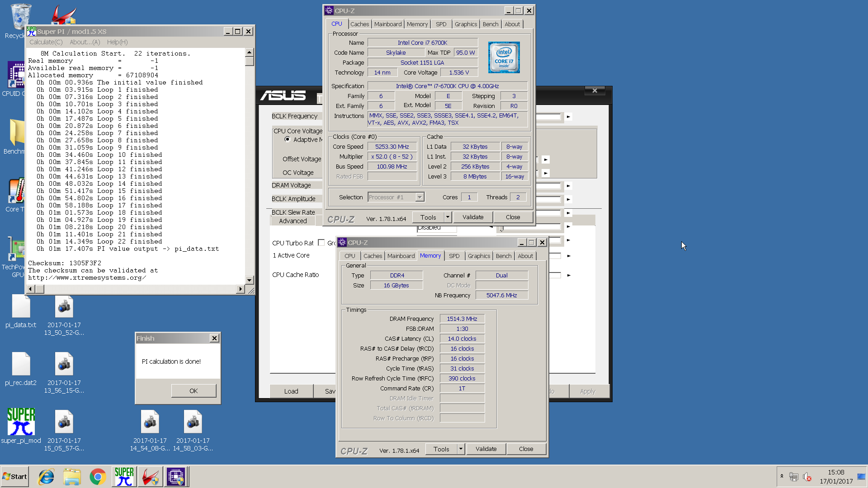
Task: Close the Finish dialog with X
Action: click(214, 338)
